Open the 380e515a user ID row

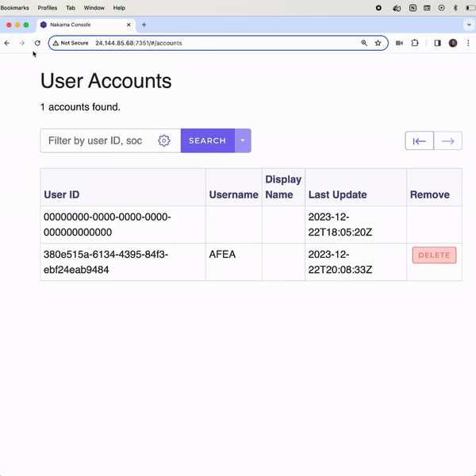click(106, 262)
